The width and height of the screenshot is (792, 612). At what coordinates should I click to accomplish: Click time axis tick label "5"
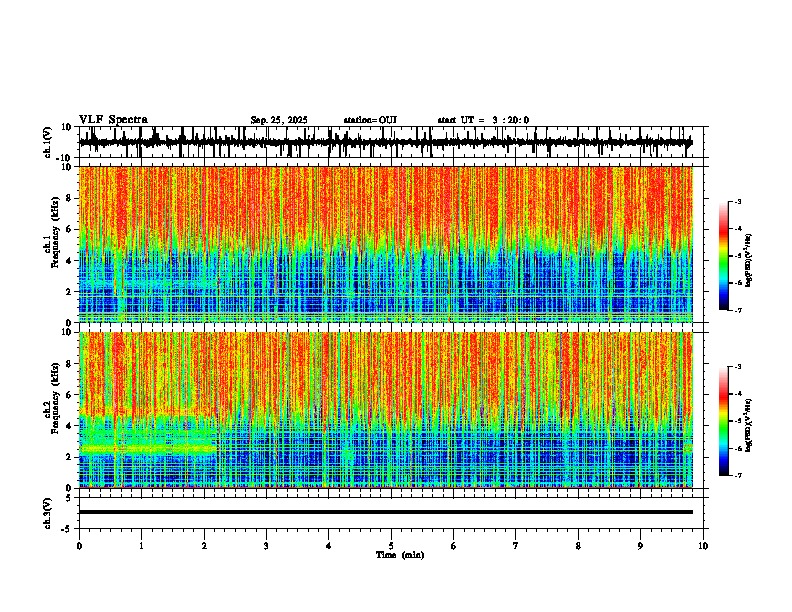(x=391, y=546)
